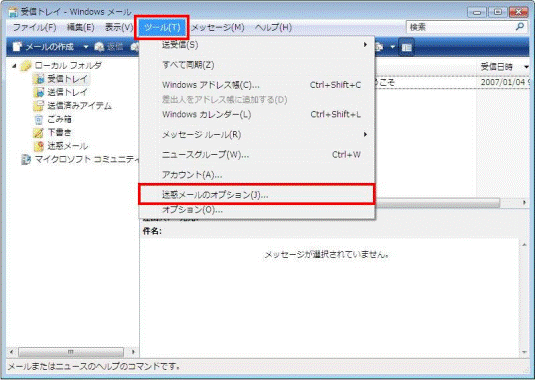Open the 受信日時 column sort arrow
Viewport: 535px width, 380px height.
[526, 67]
